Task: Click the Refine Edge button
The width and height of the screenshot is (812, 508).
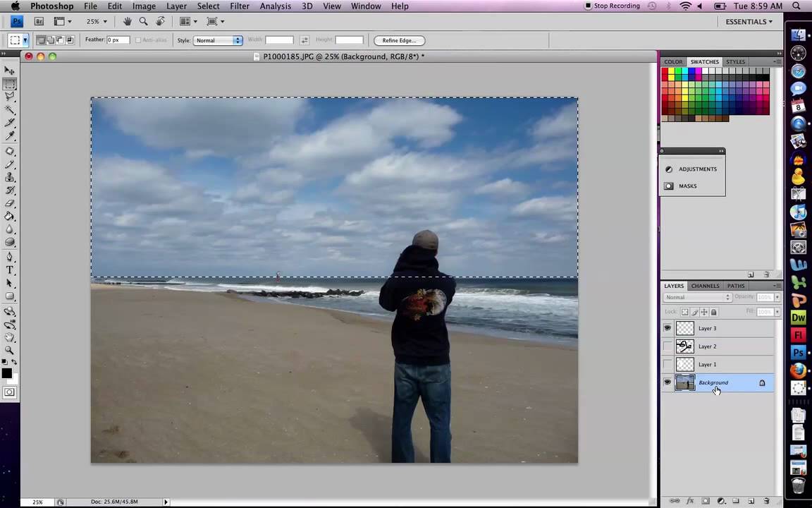Action: click(x=399, y=40)
